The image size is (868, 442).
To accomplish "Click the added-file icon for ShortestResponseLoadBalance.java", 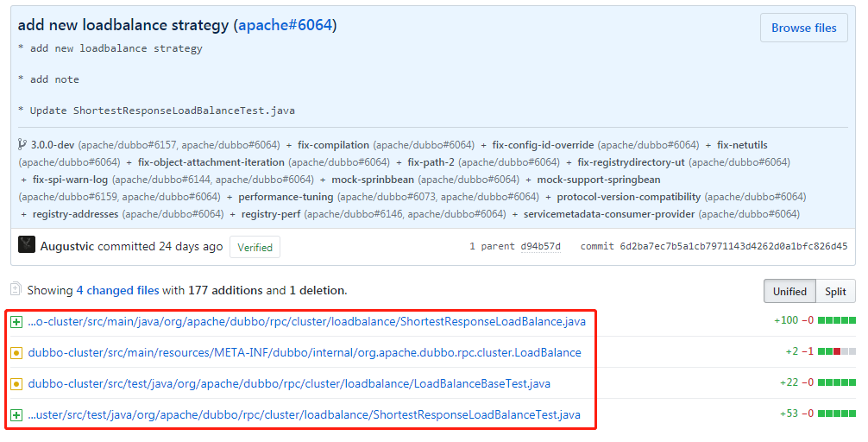I will coord(16,322).
